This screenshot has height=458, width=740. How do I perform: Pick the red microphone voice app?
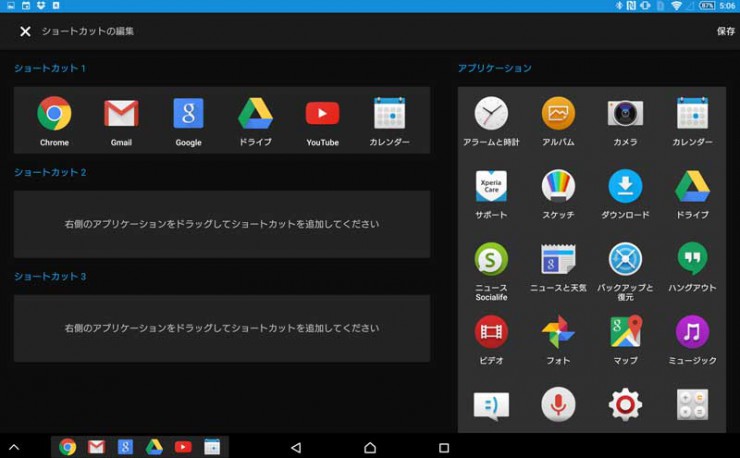[558, 404]
